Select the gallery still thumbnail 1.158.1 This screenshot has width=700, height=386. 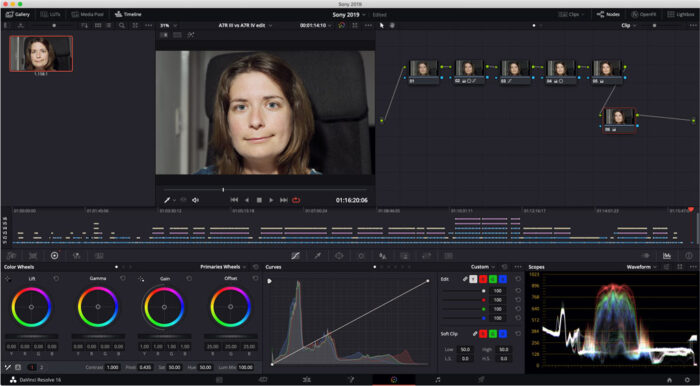[x=41, y=54]
